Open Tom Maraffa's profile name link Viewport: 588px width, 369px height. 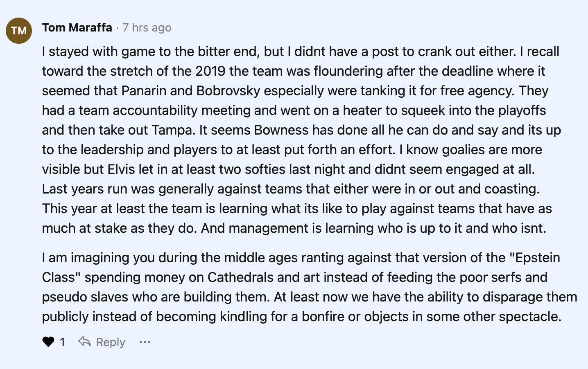[77, 27]
